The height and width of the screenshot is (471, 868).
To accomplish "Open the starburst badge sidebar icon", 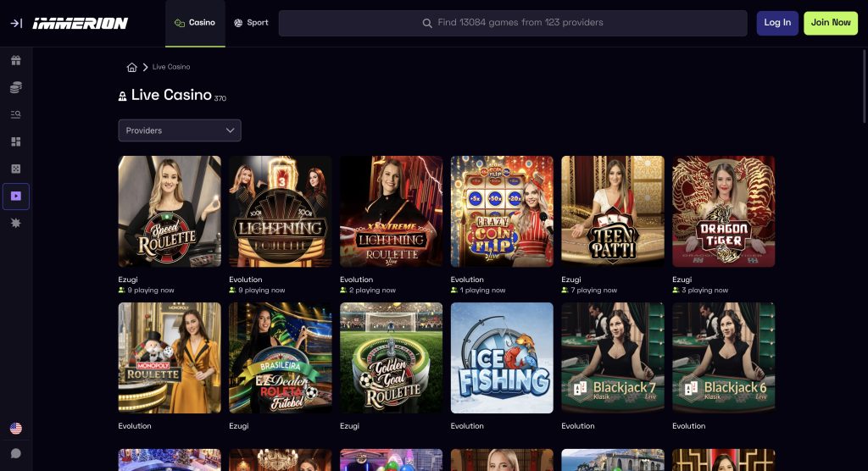I will tap(16, 223).
